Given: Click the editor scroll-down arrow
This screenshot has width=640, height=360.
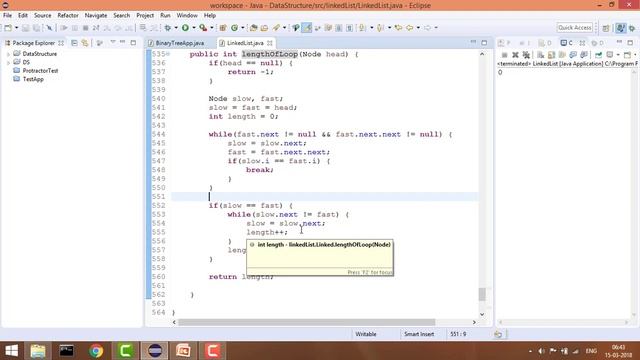Looking at the screenshot, I should pyautogui.click(x=482, y=314).
